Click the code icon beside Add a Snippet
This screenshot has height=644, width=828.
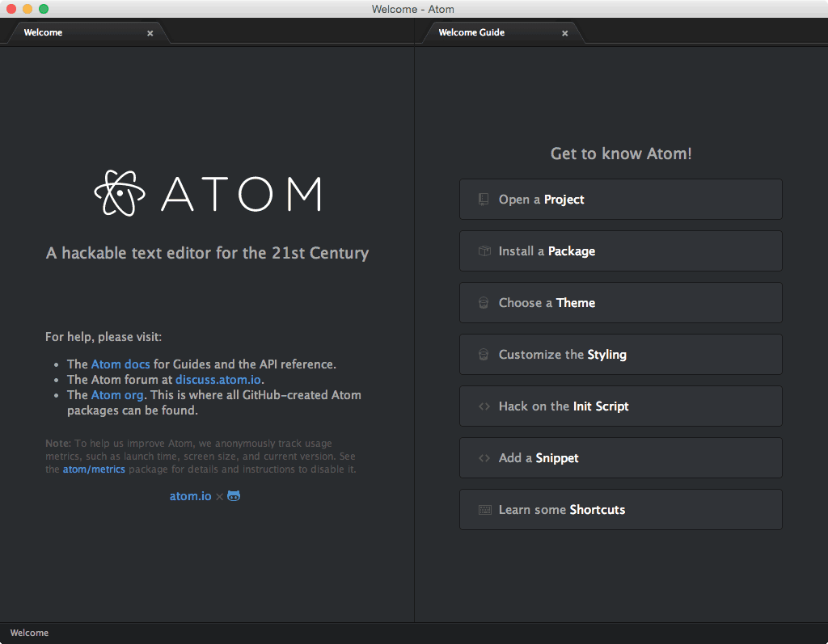tap(484, 458)
